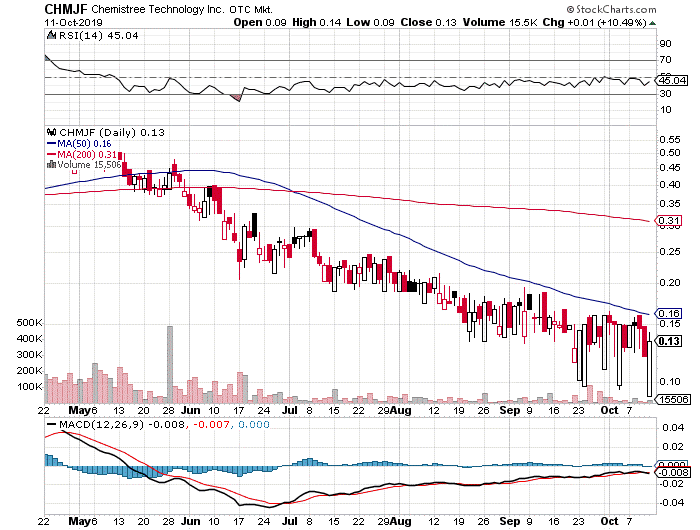
Task: Click the 30 oversold level on the RSI axis
Action: tap(665, 94)
